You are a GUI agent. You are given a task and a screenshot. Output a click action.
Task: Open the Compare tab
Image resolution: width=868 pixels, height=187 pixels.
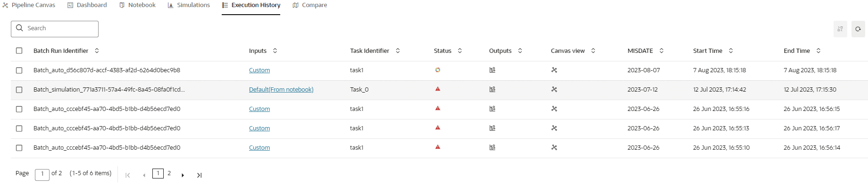point(309,5)
